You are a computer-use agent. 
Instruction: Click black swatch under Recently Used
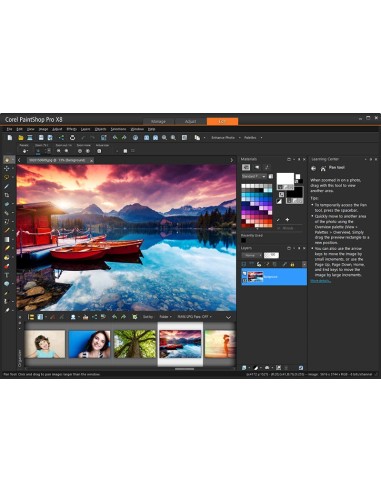(244, 240)
